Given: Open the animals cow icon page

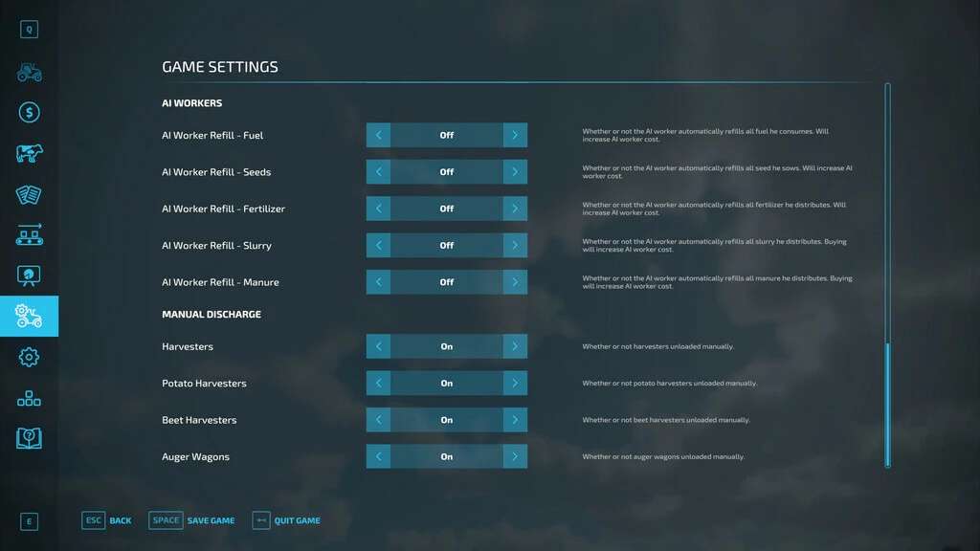Looking at the screenshot, I should pos(29,153).
